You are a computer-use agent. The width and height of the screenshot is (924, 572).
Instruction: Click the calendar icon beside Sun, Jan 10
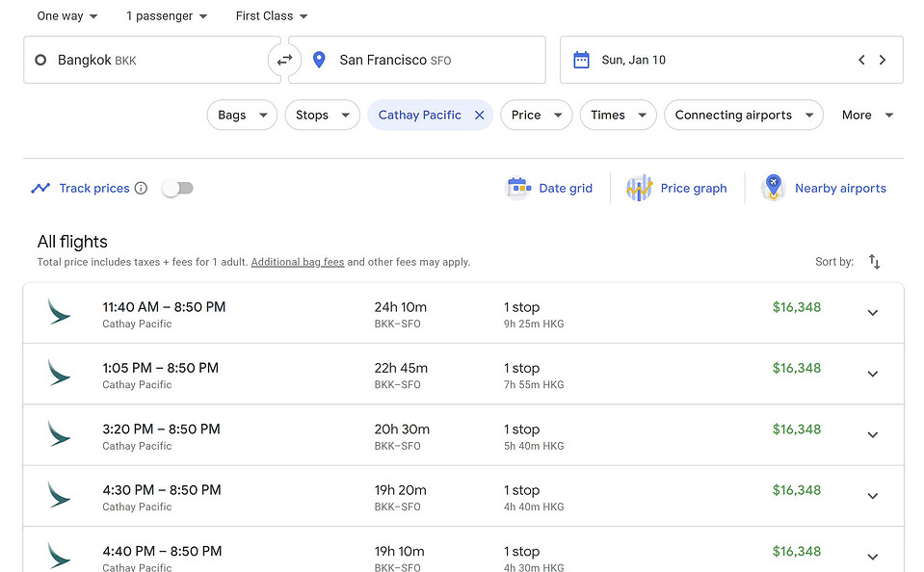coord(581,60)
